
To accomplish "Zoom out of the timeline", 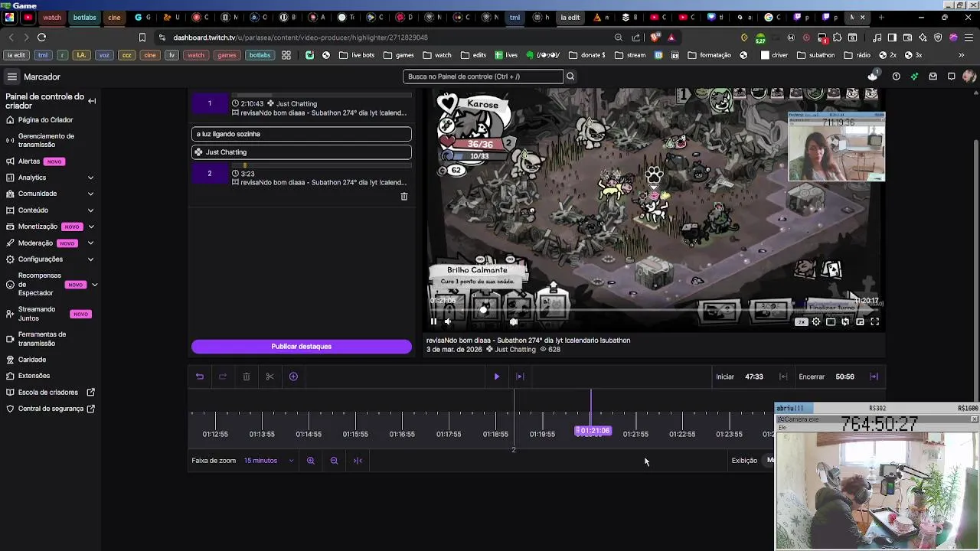I will [x=334, y=461].
